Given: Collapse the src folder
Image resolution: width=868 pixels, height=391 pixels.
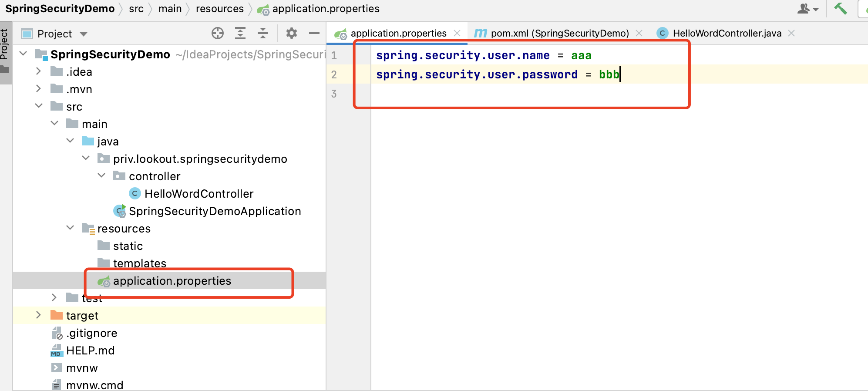Looking at the screenshot, I should pos(39,106).
